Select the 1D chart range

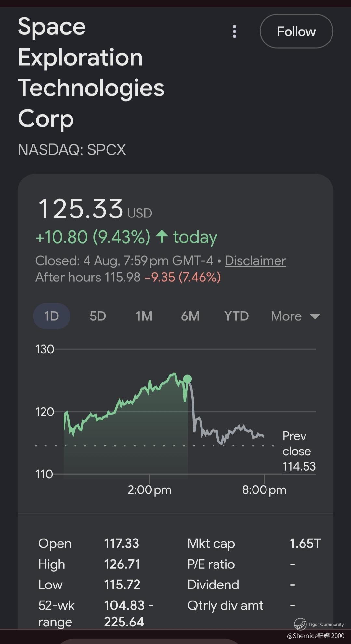[52, 316]
